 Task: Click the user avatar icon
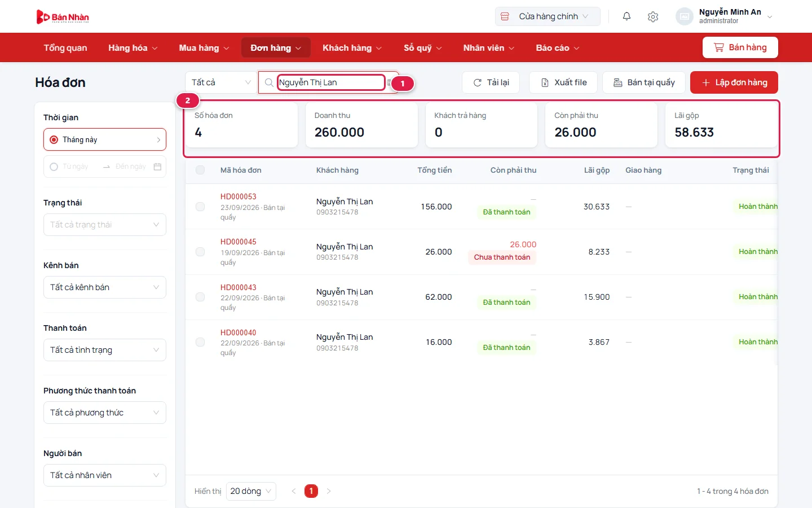click(685, 16)
